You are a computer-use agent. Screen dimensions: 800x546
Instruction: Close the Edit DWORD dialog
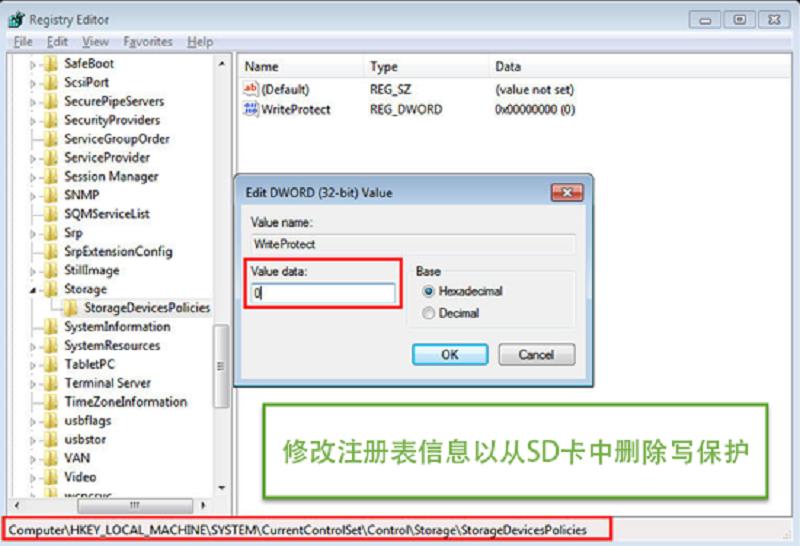[567, 192]
